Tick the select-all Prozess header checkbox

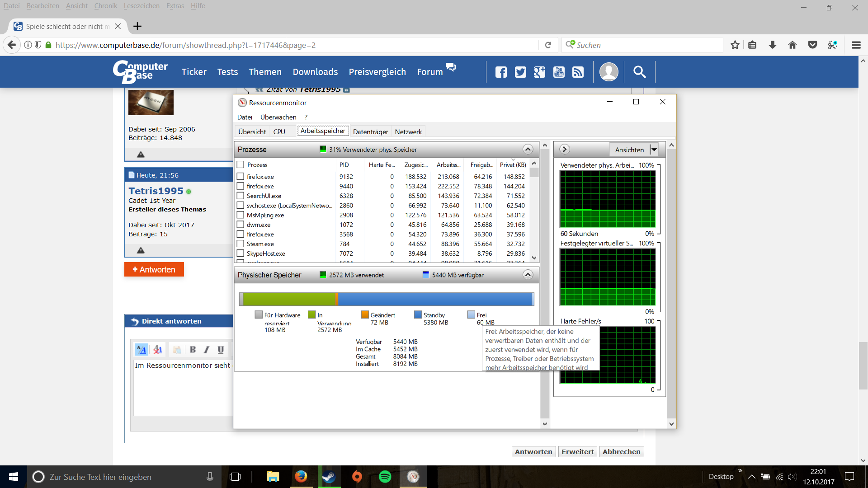241,165
